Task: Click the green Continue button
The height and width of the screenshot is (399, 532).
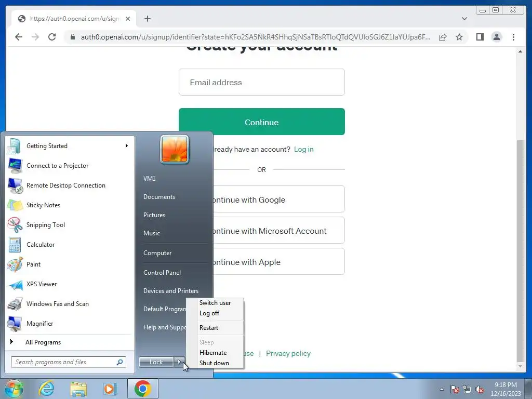Action: click(x=262, y=122)
